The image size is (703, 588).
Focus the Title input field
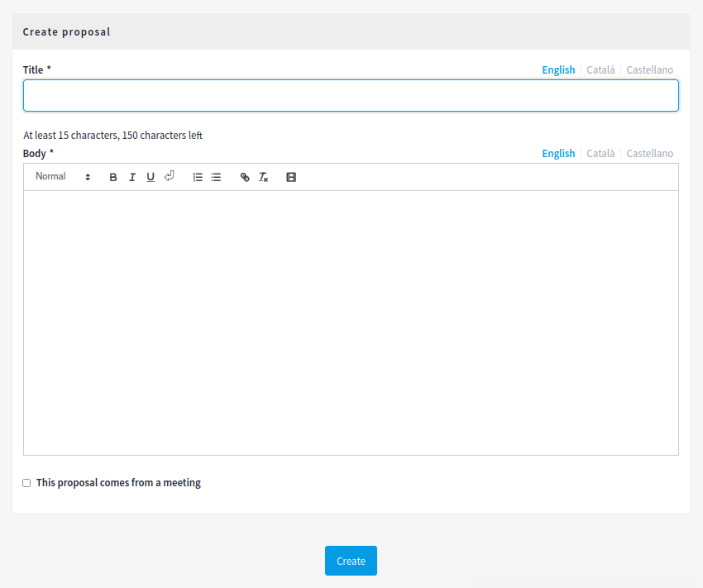click(351, 95)
